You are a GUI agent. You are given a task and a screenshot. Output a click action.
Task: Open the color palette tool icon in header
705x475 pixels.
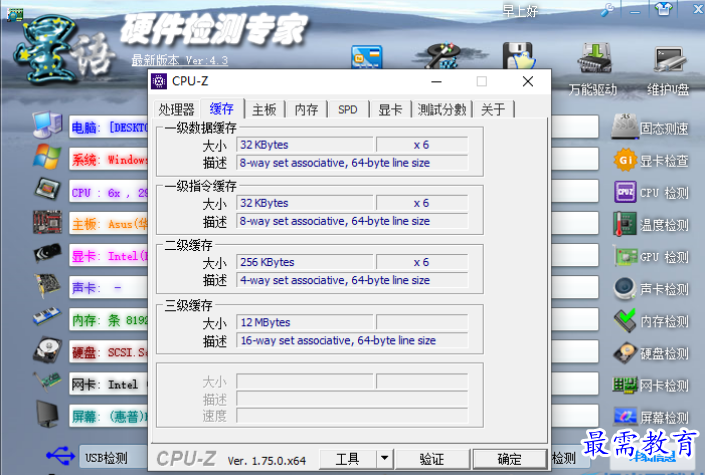(x=442, y=56)
